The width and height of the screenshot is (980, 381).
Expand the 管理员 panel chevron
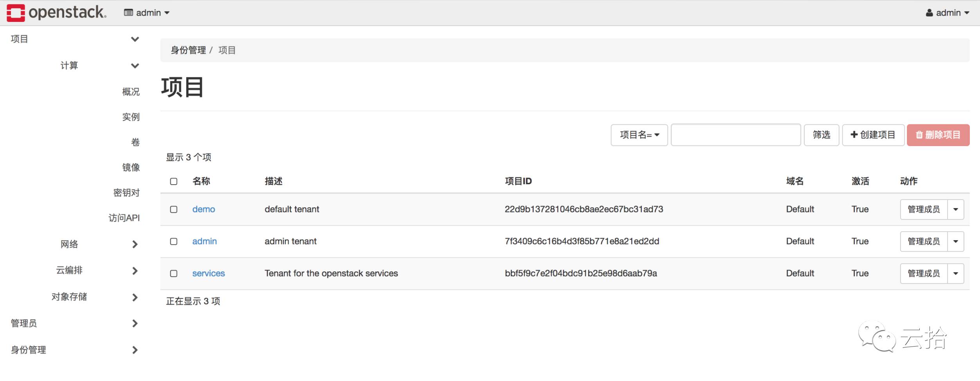coord(135,323)
